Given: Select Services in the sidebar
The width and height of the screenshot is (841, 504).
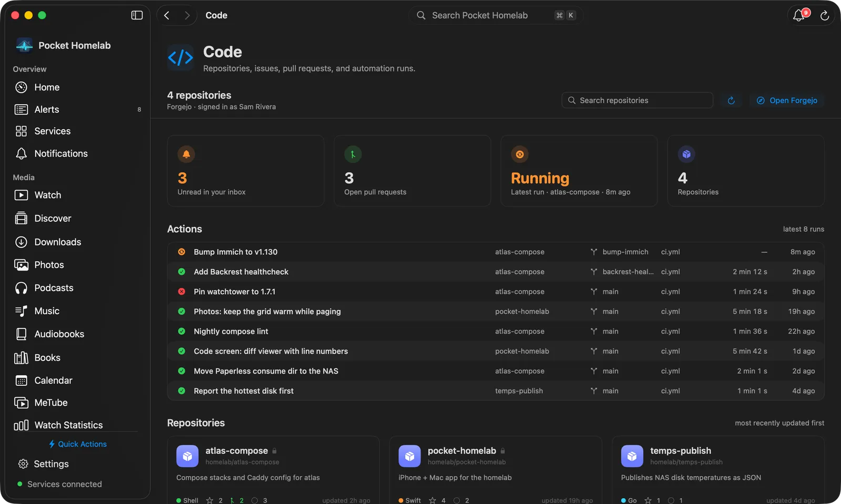Looking at the screenshot, I should pos(77,131).
